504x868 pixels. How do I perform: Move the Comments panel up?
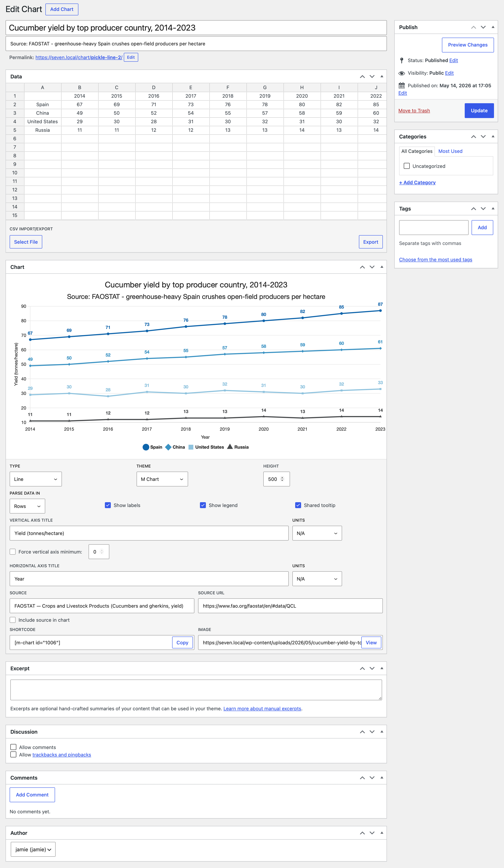[362, 777]
